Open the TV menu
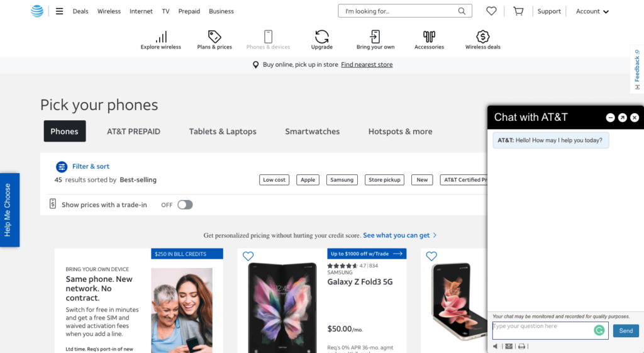The height and width of the screenshot is (353, 644). 165,11
